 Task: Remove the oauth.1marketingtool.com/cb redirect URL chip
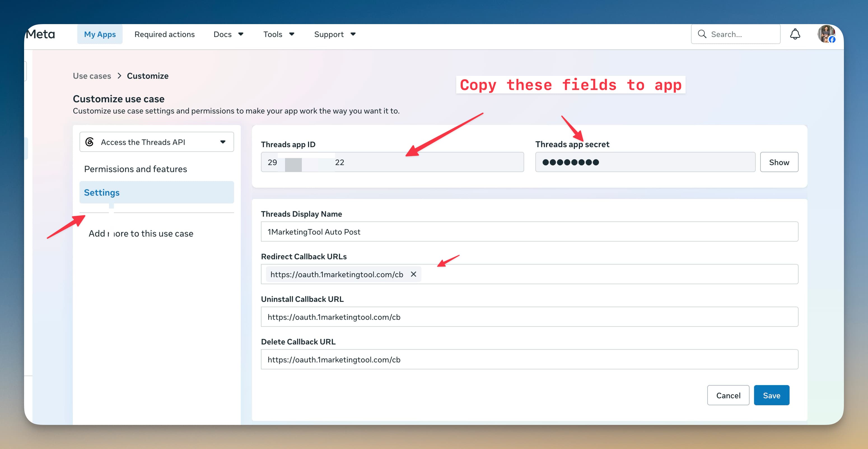click(x=414, y=274)
